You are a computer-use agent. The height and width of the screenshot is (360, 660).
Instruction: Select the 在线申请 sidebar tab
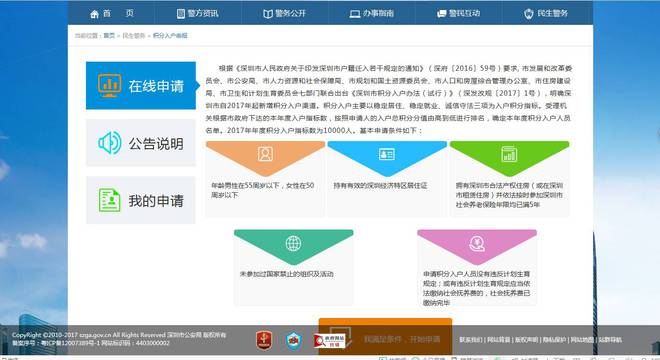pos(141,85)
